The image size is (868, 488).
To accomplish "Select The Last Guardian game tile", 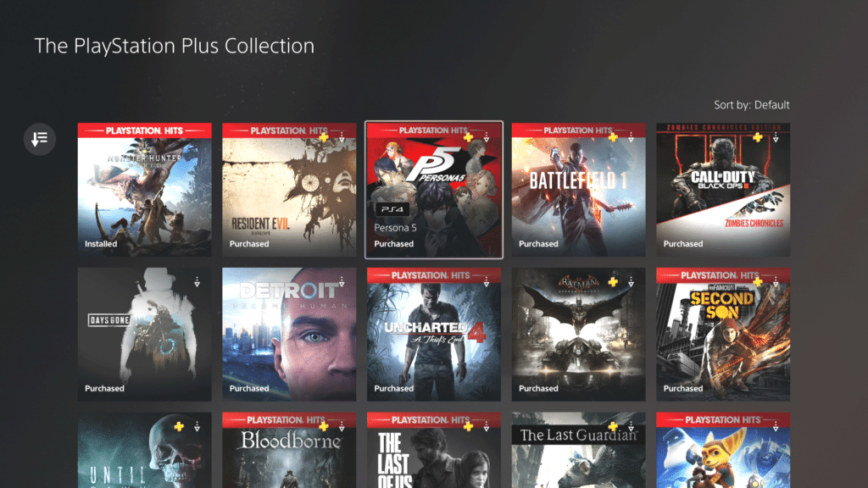I will (x=578, y=450).
